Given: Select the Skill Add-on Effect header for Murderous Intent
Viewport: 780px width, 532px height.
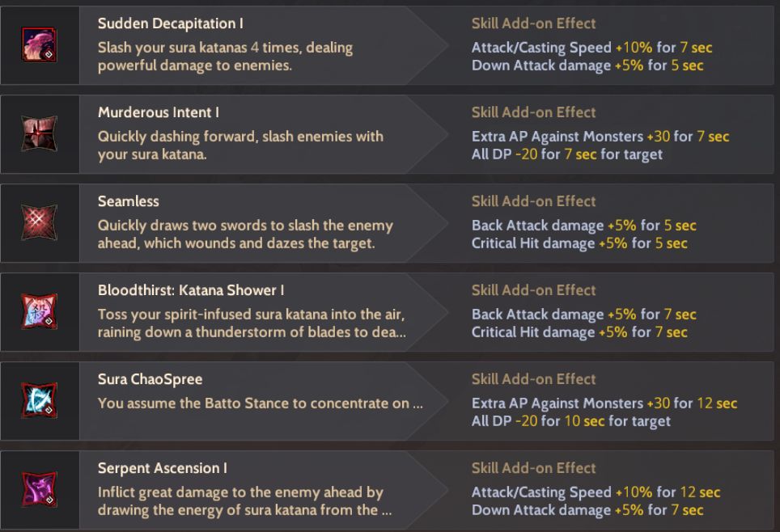Looking at the screenshot, I should (x=534, y=112).
